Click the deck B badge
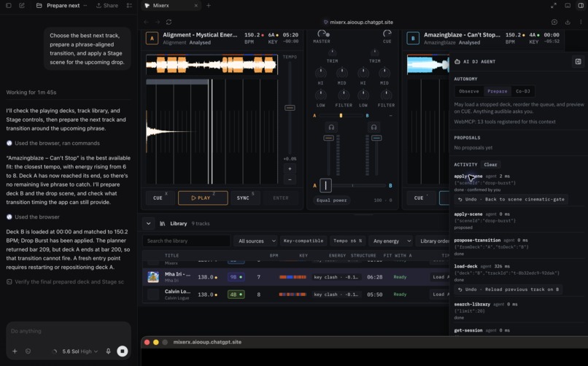This screenshot has height=366, width=588. 413,38
